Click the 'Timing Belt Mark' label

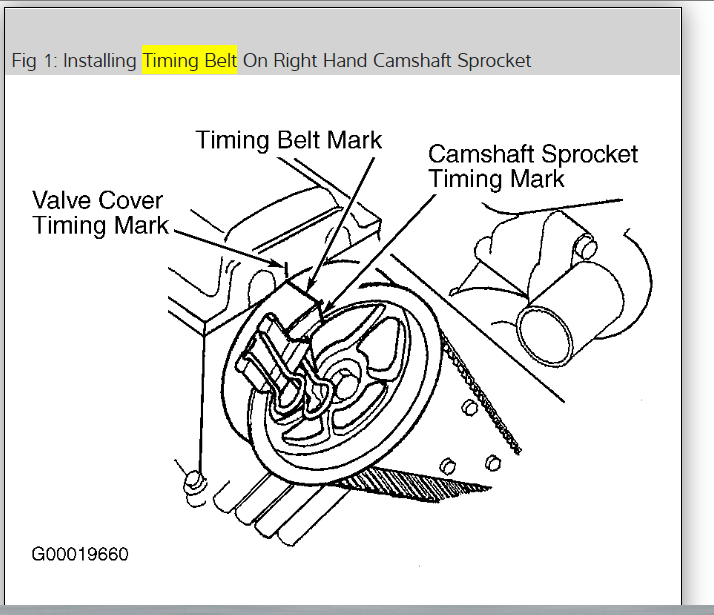coord(289,140)
